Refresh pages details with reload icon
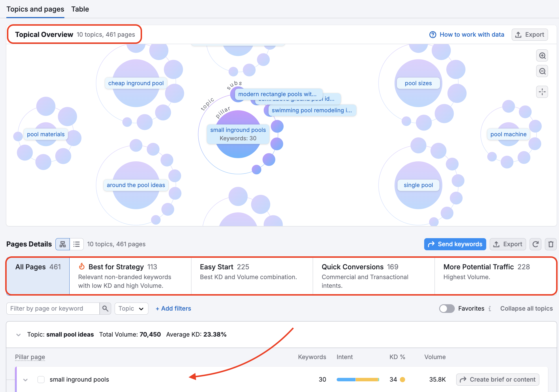Image resolution: width=559 pixels, height=392 pixels. tap(535, 244)
